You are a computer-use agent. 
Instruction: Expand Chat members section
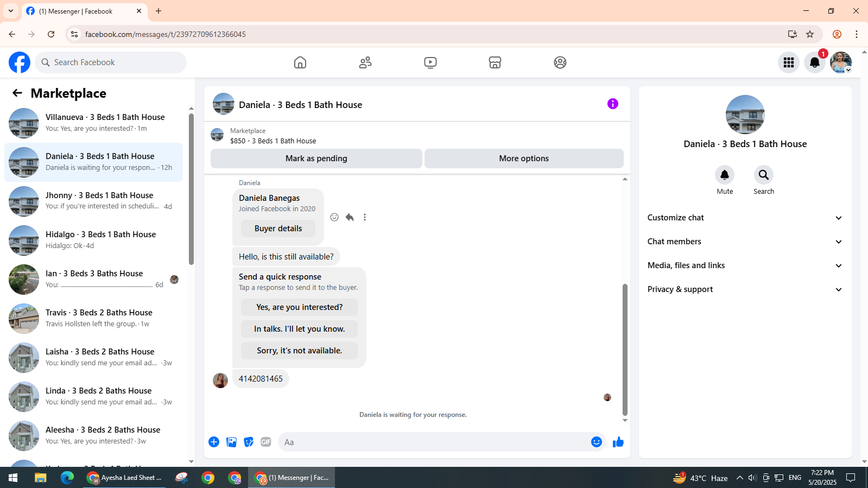(745, 242)
